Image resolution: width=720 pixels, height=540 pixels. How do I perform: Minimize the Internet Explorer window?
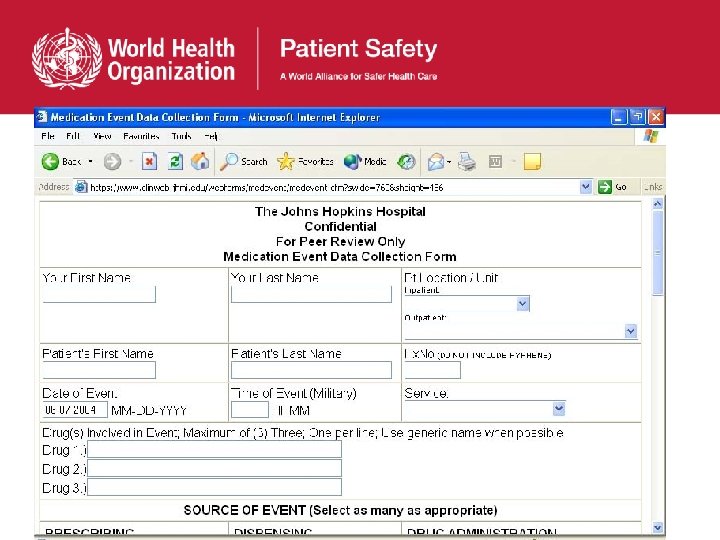coord(619,117)
